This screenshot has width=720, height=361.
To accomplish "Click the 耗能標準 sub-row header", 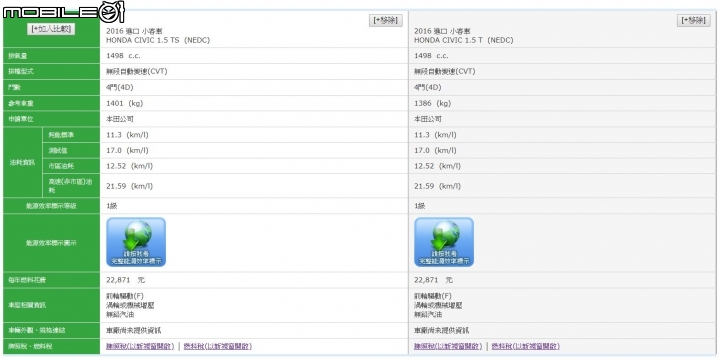I will point(71,135).
